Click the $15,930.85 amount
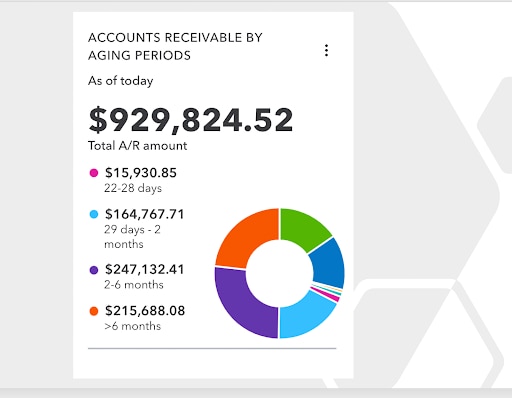This screenshot has height=398, width=512. click(x=141, y=173)
